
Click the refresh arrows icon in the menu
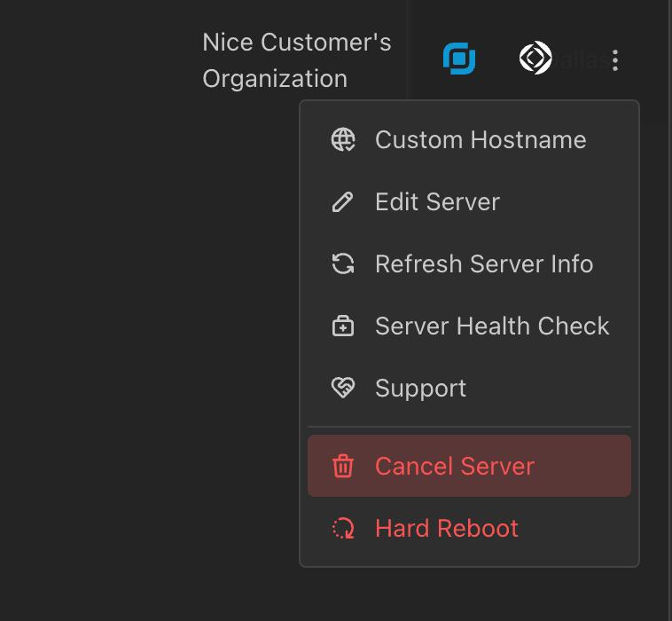coord(343,264)
